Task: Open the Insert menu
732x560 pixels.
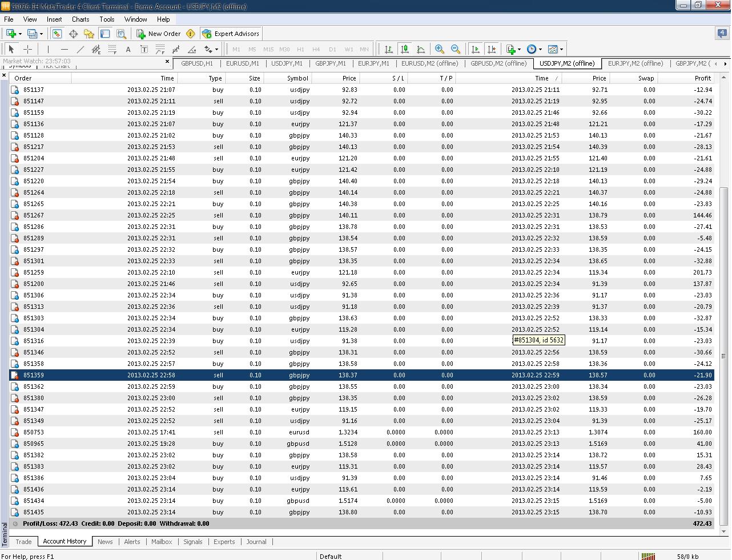Action: pos(54,19)
